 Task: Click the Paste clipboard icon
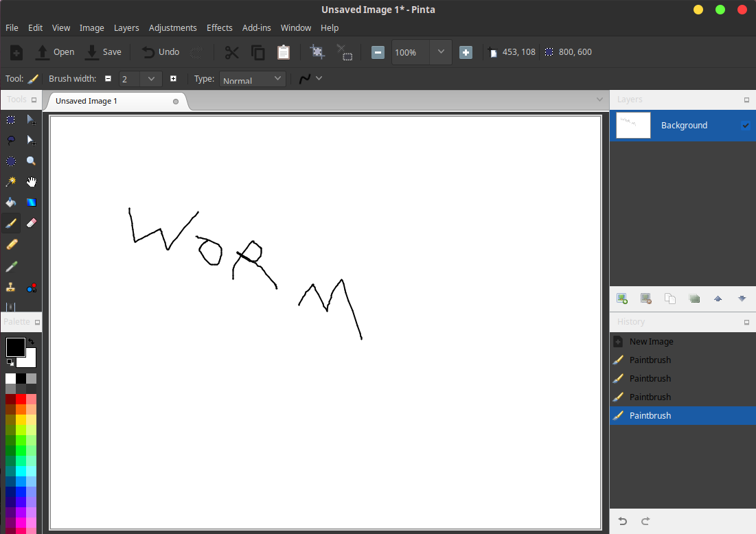click(284, 52)
